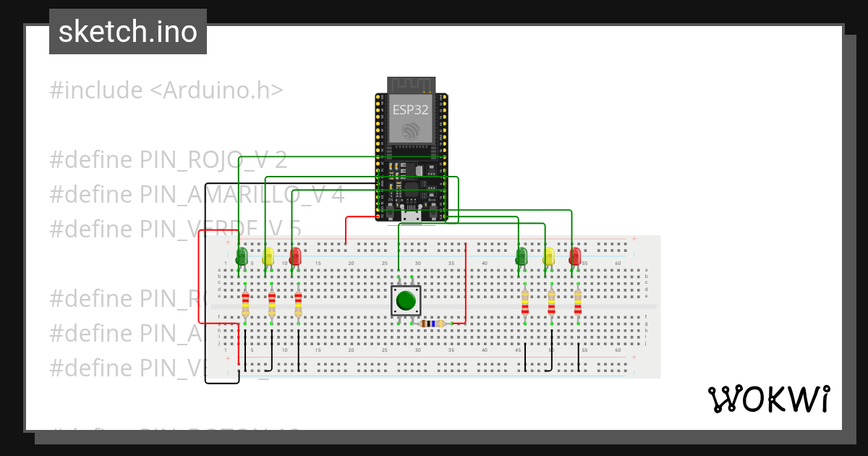Click the #include Arduino.h code line
This screenshot has width=868, height=456.
click(166, 90)
